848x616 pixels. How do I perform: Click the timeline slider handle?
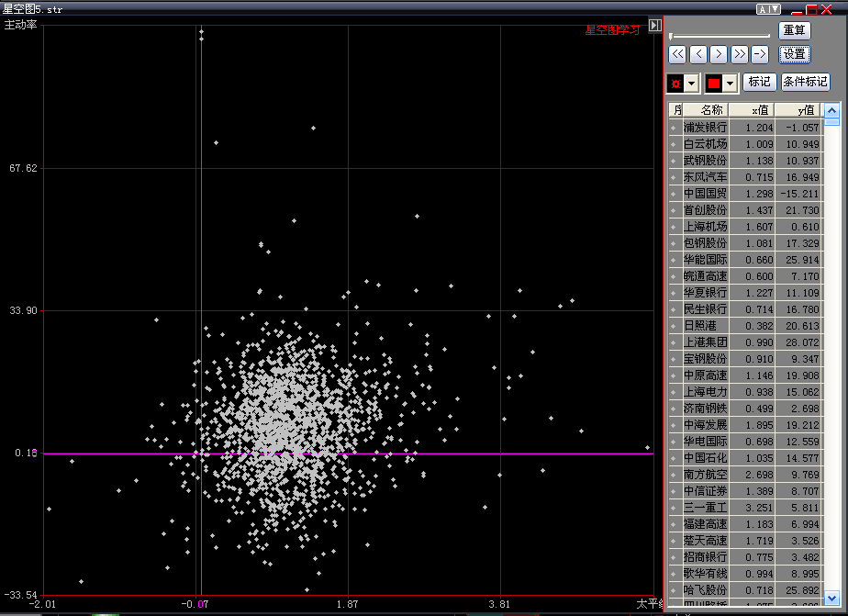point(672,37)
